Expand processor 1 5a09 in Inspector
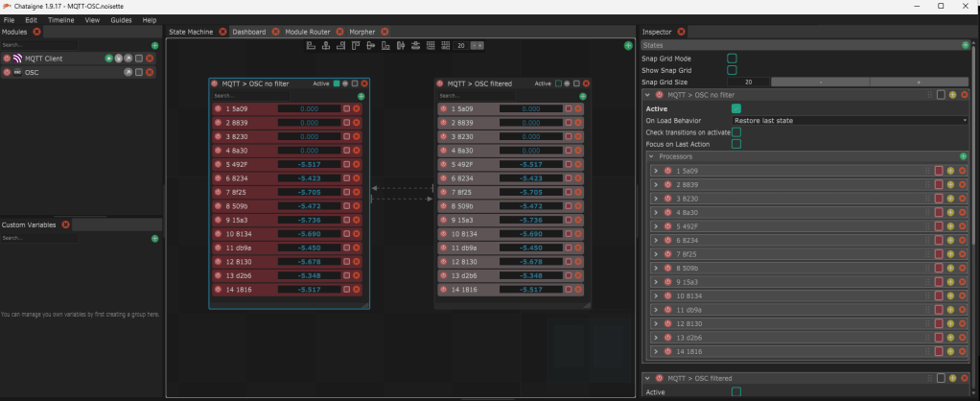Image resolution: width=980 pixels, height=401 pixels. pyautogui.click(x=656, y=171)
